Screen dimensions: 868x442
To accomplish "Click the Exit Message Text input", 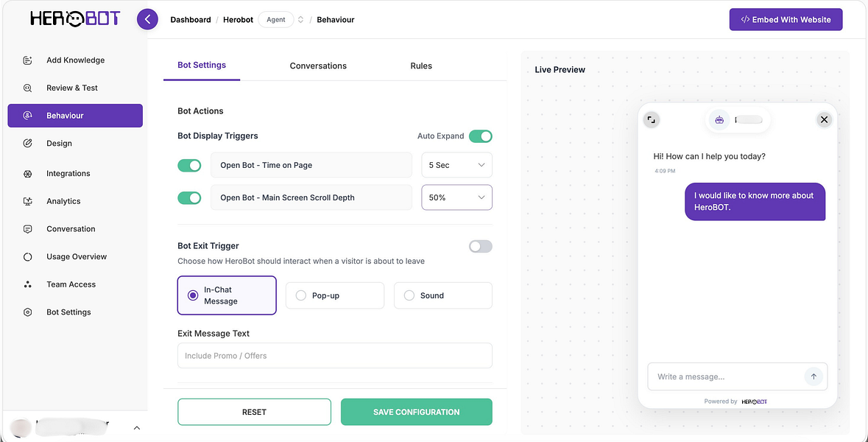I will [x=335, y=356].
